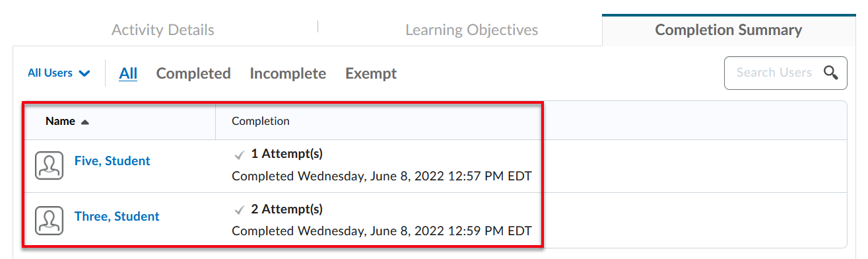Open the Learning Objectives tab

472,30
